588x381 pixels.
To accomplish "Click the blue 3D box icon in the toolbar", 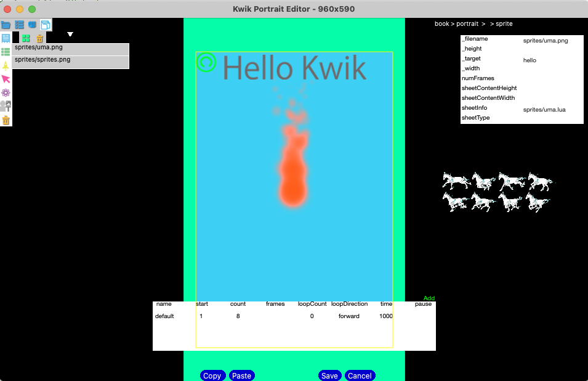I will coord(32,25).
